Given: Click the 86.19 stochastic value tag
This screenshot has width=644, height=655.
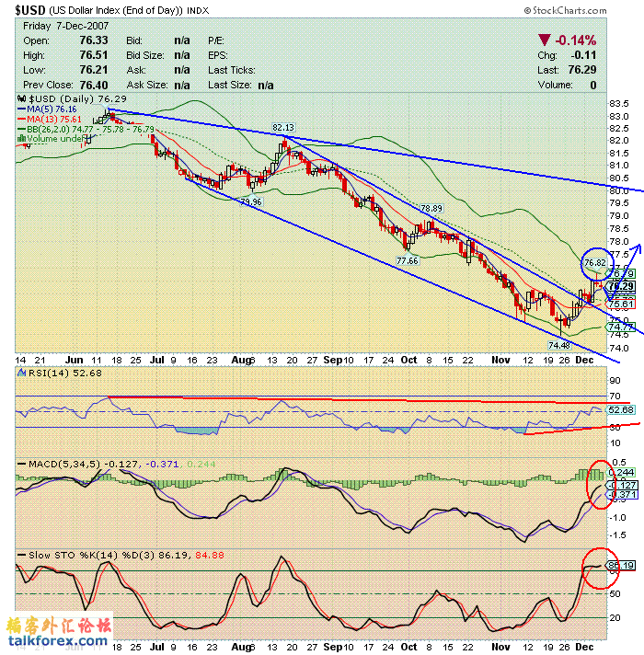Looking at the screenshot, I should [621, 566].
